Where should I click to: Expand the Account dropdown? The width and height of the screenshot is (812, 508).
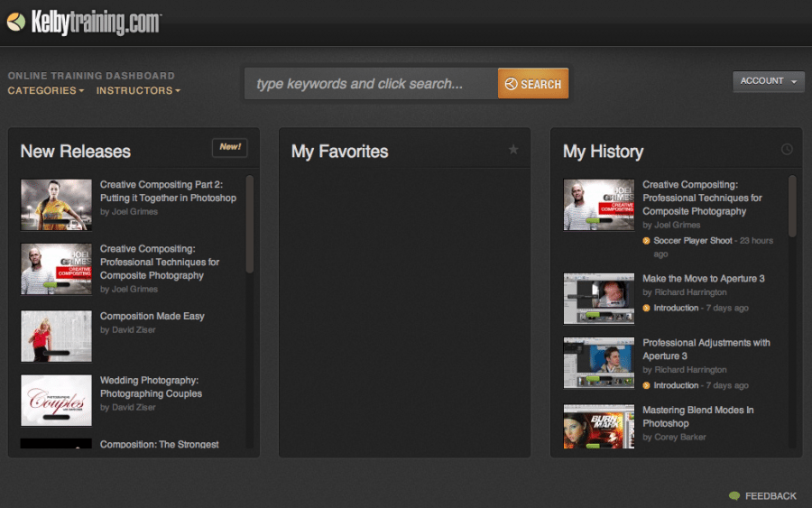(769, 81)
